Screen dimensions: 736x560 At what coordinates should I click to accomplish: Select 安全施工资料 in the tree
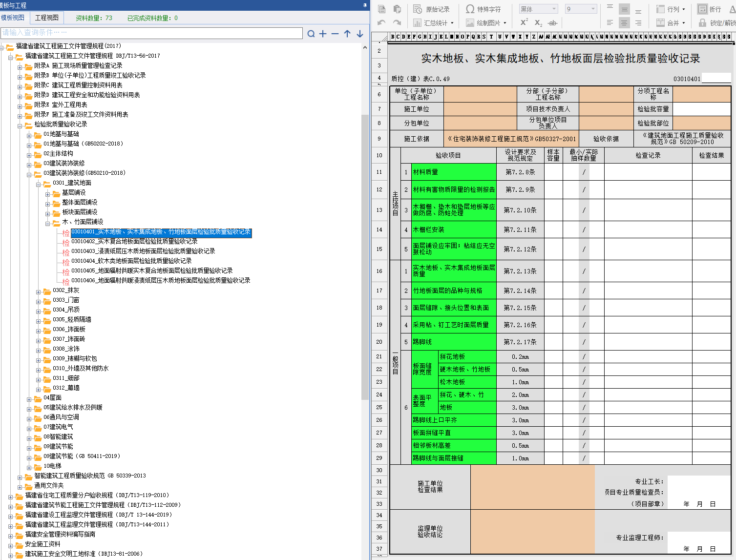tap(42, 544)
